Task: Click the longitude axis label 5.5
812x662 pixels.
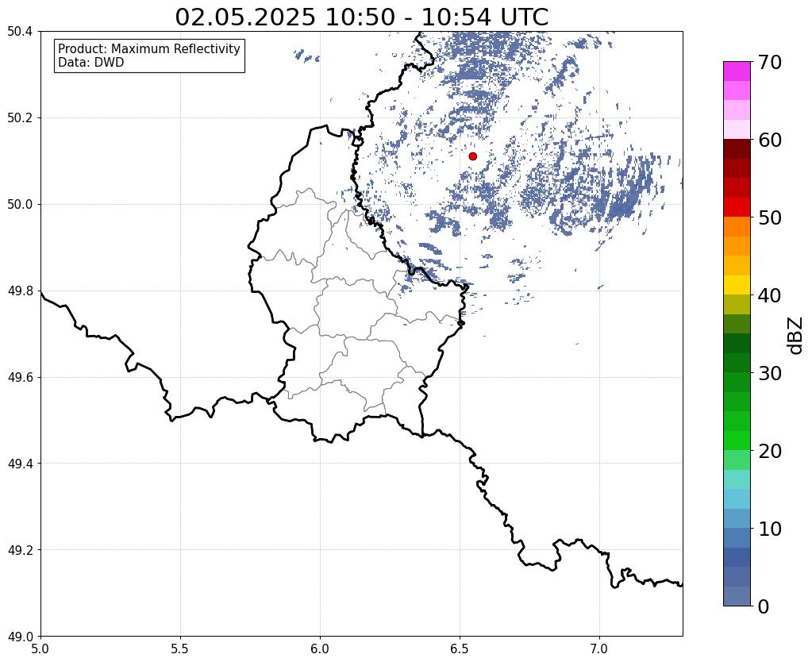Action: (x=180, y=649)
